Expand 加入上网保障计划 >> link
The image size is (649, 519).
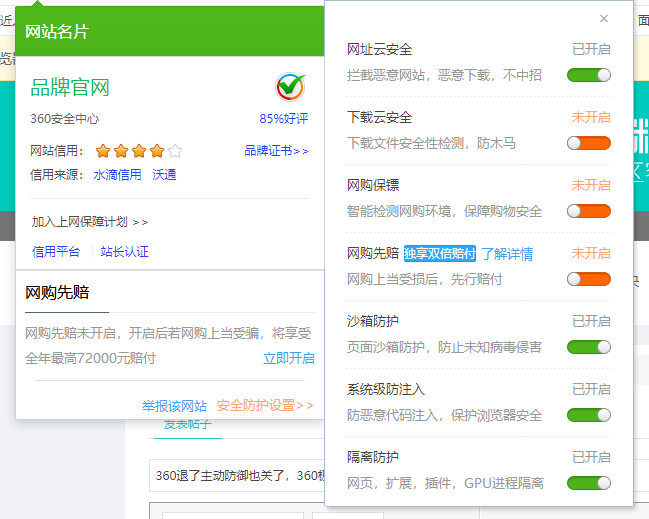coord(90,222)
